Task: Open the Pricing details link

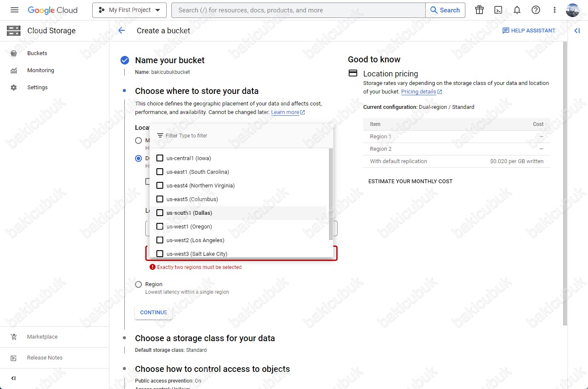Action: [x=421, y=92]
